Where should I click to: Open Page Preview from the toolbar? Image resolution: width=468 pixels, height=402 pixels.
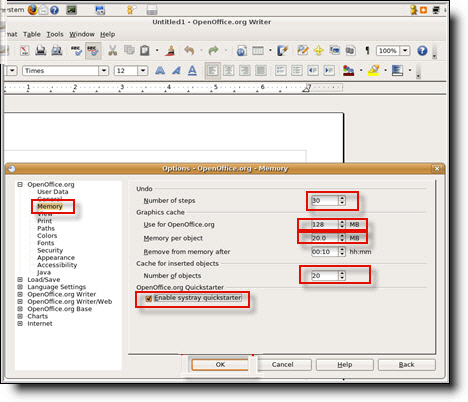tap(57, 51)
